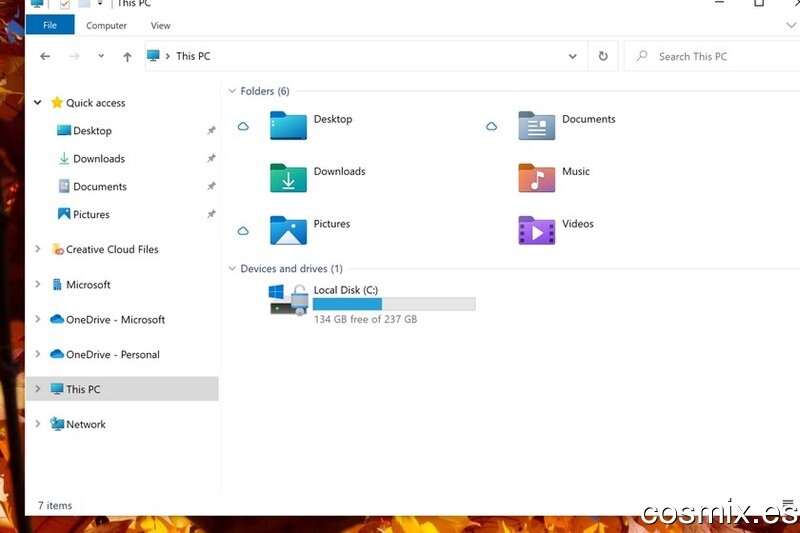The height and width of the screenshot is (533, 800).
Task: Select Documents under Quick access
Action: pyautogui.click(x=99, y=187)
